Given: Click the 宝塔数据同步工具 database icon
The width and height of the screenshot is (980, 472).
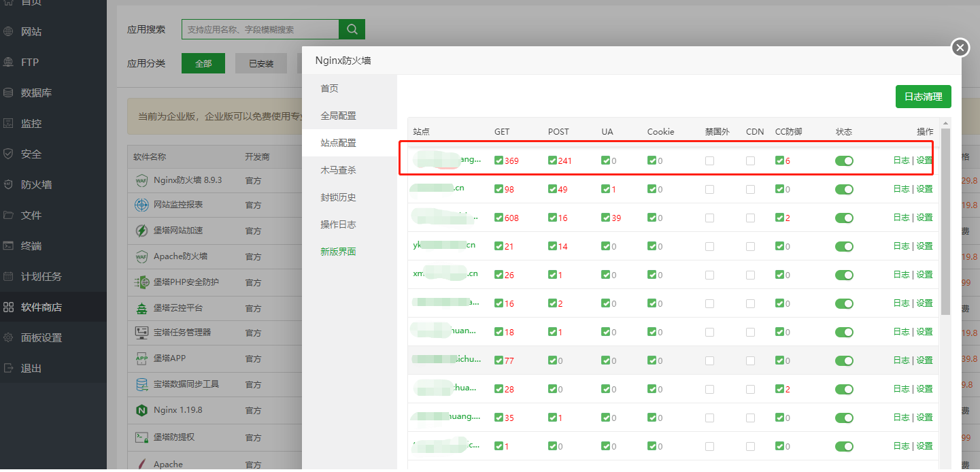Looking at the screenshot, I should tap(141, 384).
